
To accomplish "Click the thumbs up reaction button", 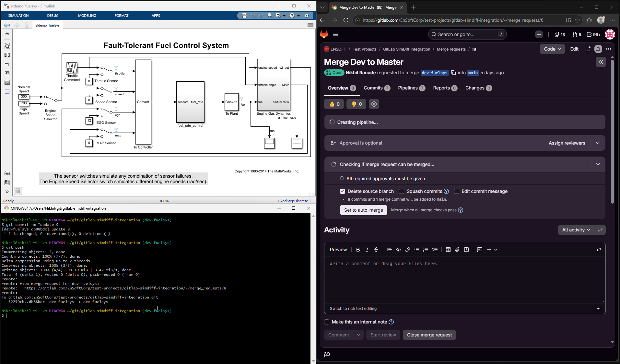I will (x=334, y=104).
